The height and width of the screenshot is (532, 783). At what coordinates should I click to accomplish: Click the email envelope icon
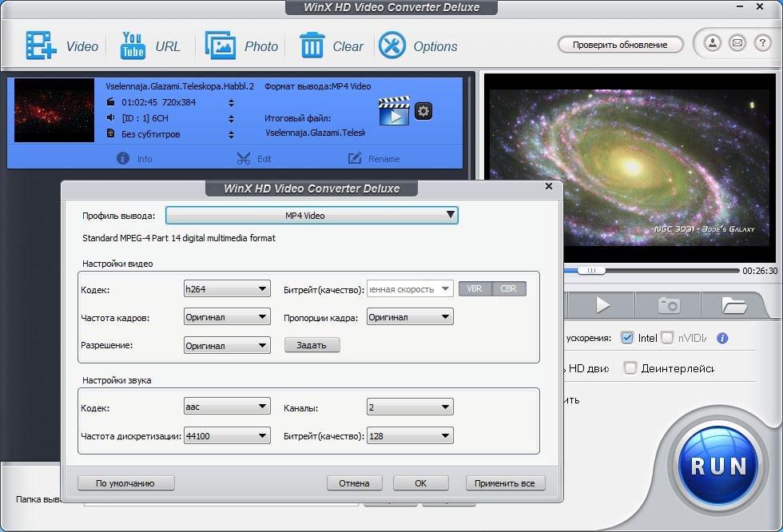point(737,43)
